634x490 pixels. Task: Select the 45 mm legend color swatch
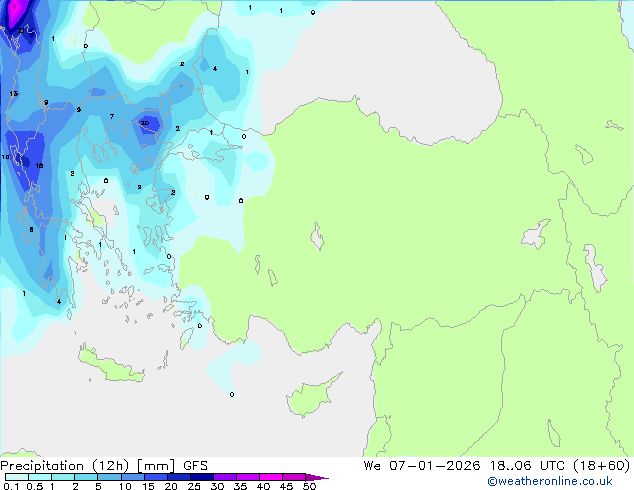pos(294,477)
